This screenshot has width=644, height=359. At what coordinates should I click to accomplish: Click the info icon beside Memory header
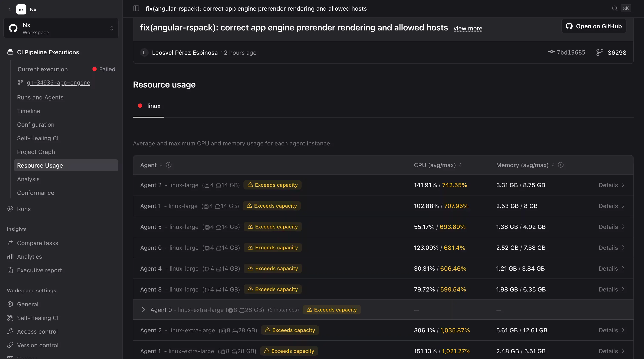pyautogui.click(x=561, y=165)
